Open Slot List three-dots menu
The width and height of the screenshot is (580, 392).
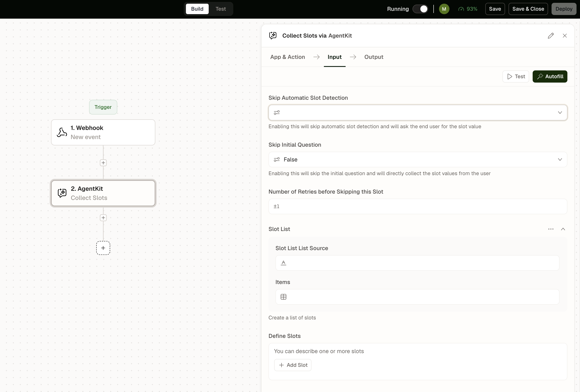[x=551, y=229]
